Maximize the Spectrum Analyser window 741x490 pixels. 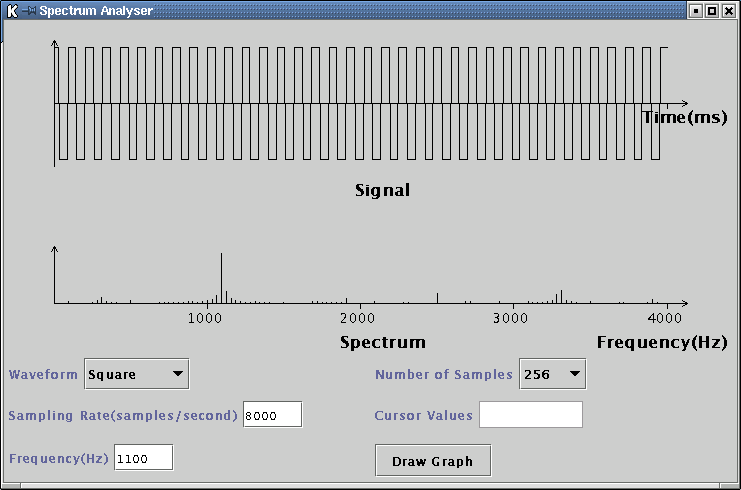click(x=712, y=11)
